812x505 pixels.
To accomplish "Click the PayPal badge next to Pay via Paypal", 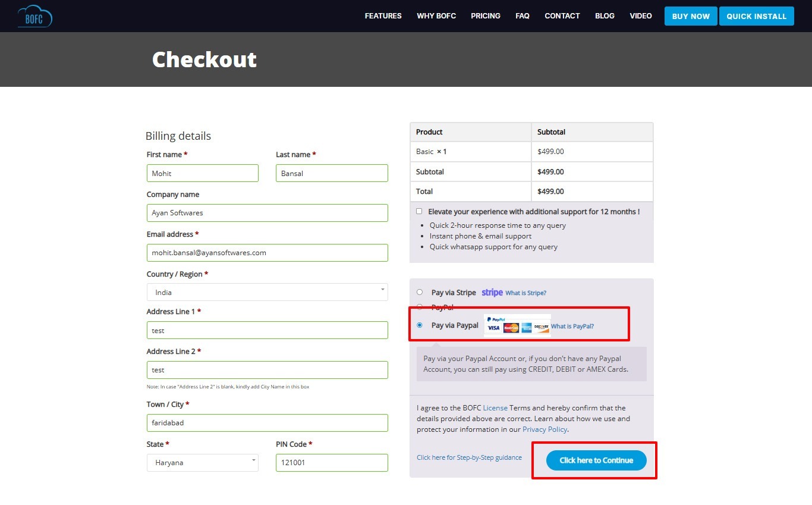I will 496,319.
